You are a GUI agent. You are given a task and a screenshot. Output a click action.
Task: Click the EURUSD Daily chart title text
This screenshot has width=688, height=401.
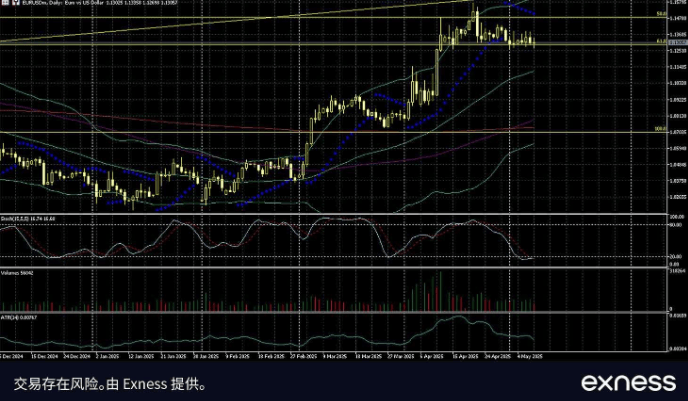click(x=99, y=2)
